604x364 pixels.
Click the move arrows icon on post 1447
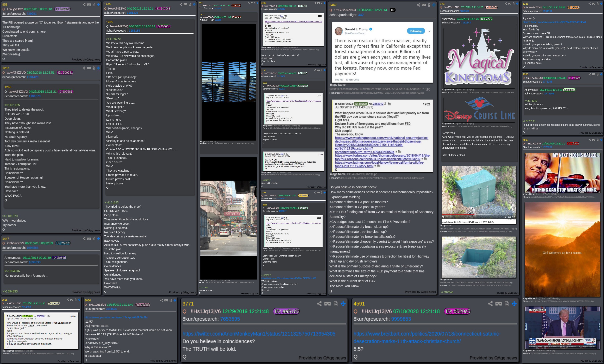click(x=98, y=238)
